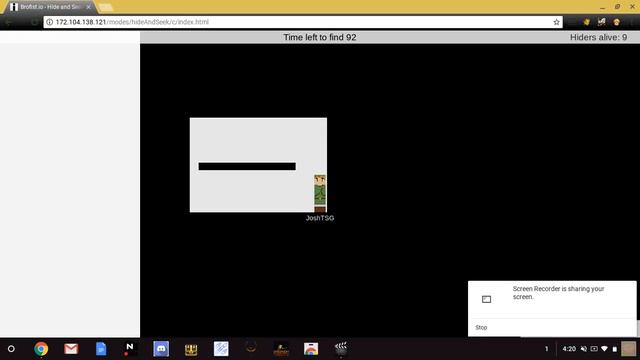This screenshot has width=640, height=360.
Task: Click the first yellow extension icon
Action: [x=587, y=22]
